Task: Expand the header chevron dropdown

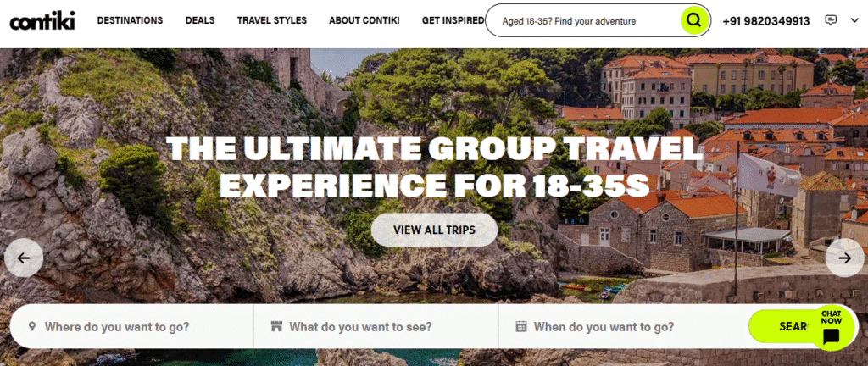Action: (x=854, y=20)
